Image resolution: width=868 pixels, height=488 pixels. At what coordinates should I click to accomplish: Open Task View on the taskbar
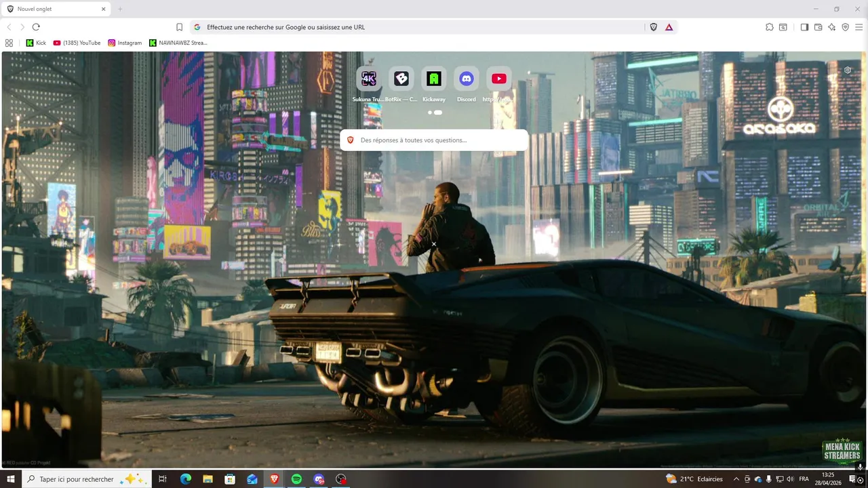(163, 479)
